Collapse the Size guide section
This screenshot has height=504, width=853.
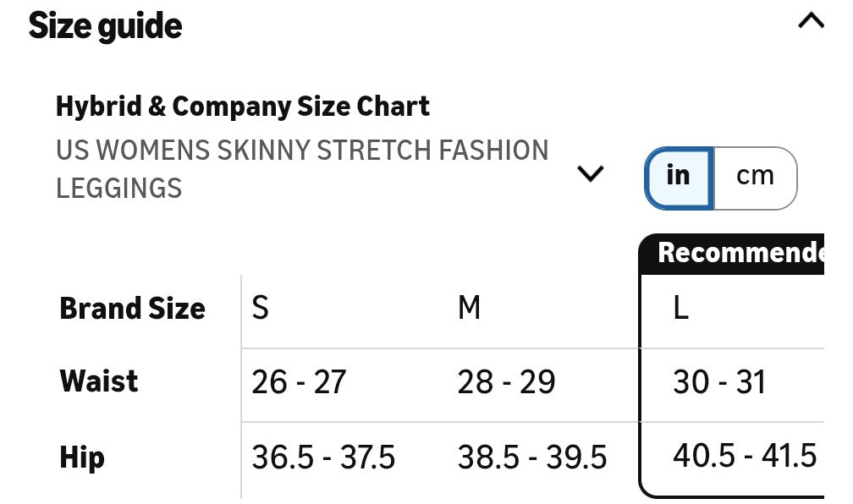[810, 22]
